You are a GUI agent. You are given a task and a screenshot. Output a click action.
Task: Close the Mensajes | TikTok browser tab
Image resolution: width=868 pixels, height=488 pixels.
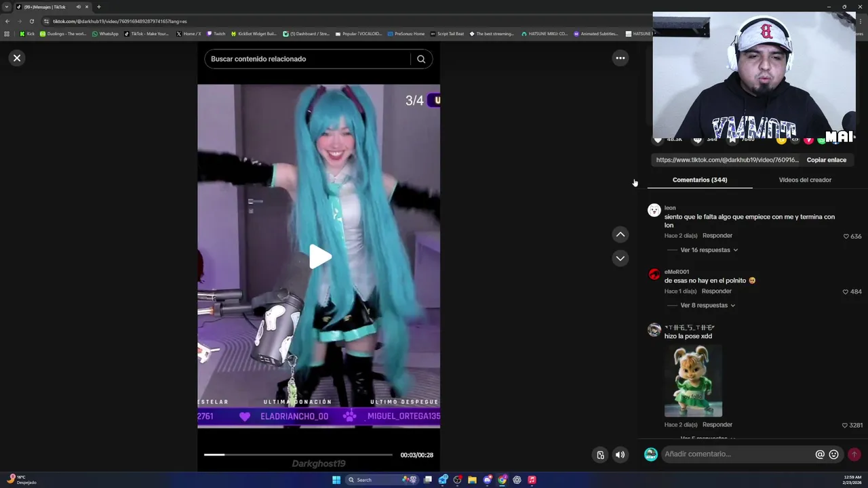87,7
